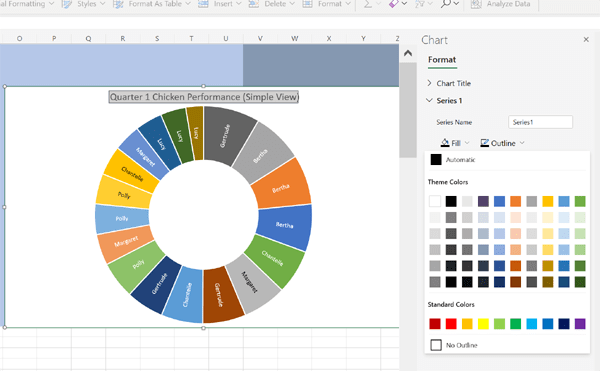
Task: Select column Y header
Action: [x=364, y=38]
